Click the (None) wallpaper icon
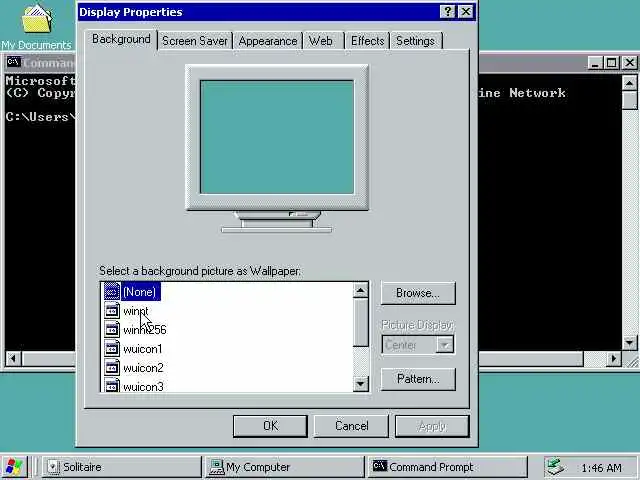The height and width of the screenshot is (480, 640). tap(112, 291)
